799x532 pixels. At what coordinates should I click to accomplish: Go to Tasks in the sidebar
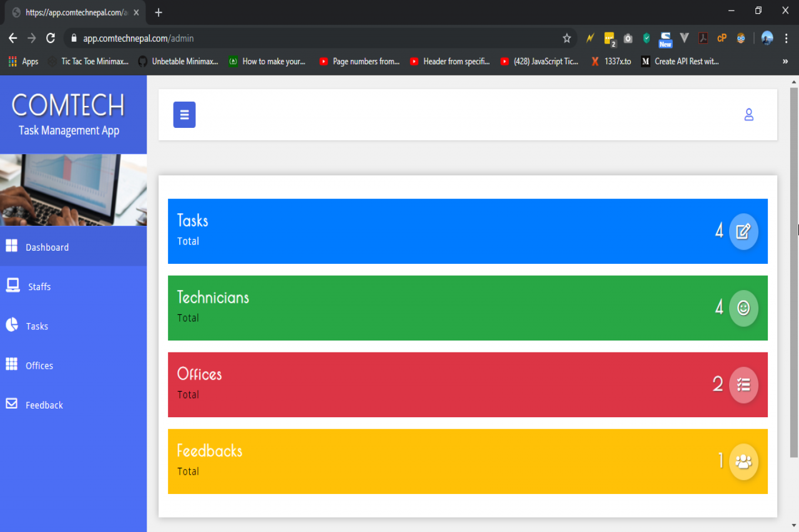37,326
